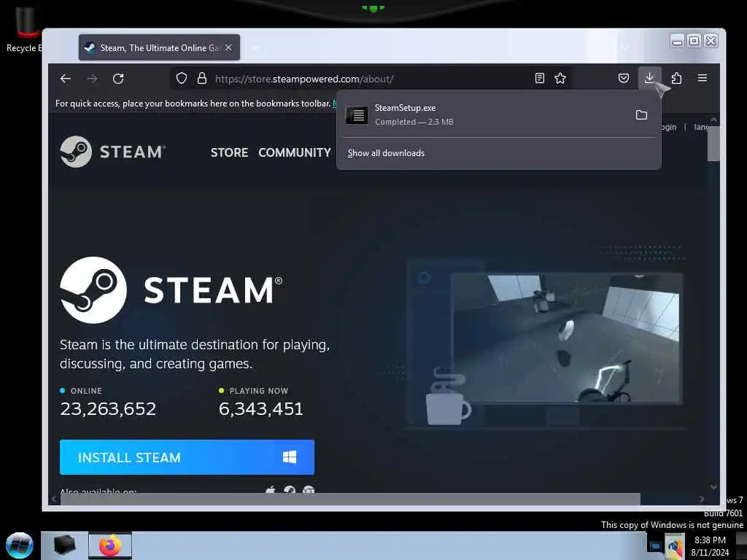Reload the Steam page
The width and height of the screenshot is (747, 560).
(118, 79)
